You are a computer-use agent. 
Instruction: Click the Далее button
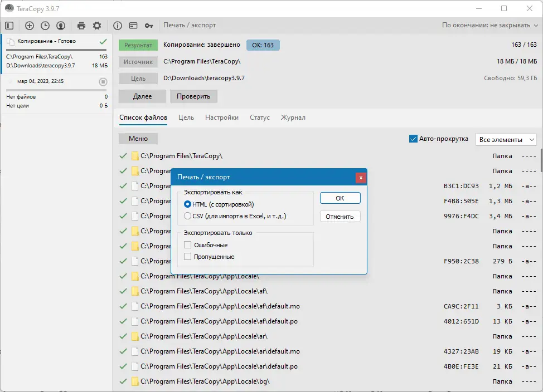[x=142, y=96]
